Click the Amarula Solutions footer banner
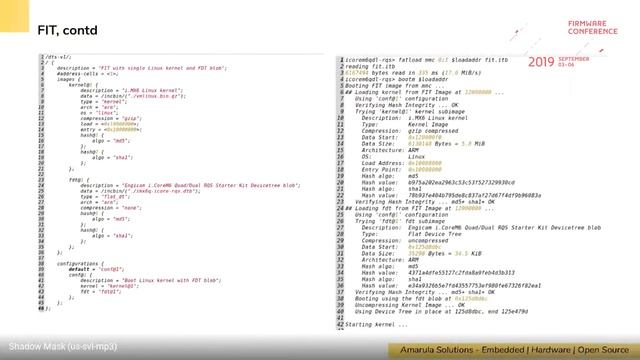Viewport: 640px width, 360px height. coord(514,350)
